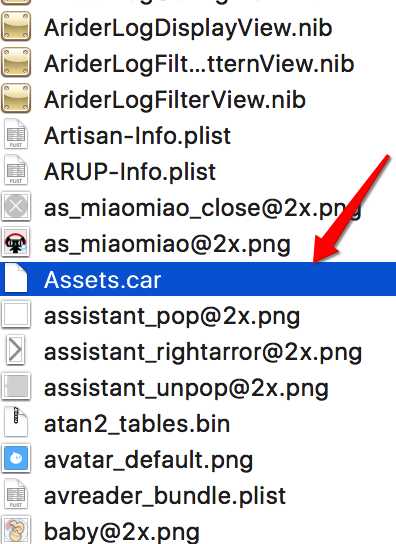
Task: Select the blank Assets.car file icon
Action: point(16,278)
